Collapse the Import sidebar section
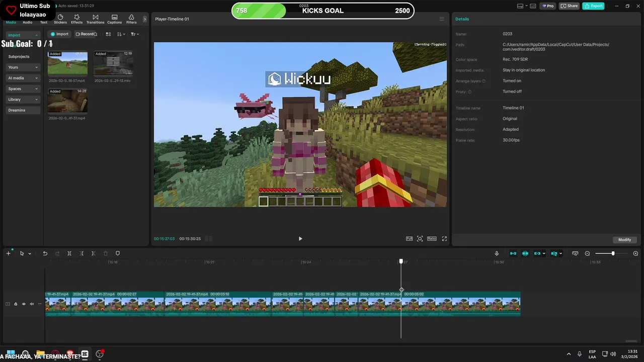644x362 pixels. tap(23, 35)
